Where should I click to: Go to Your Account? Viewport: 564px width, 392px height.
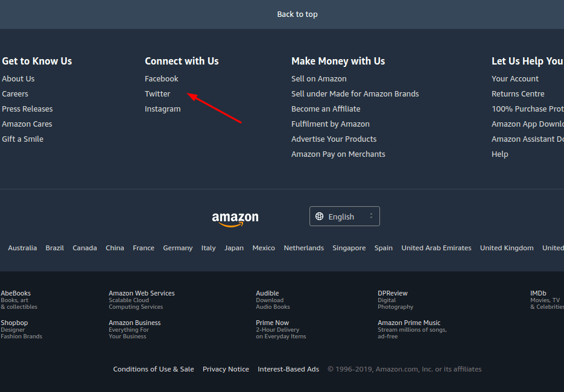515,79
